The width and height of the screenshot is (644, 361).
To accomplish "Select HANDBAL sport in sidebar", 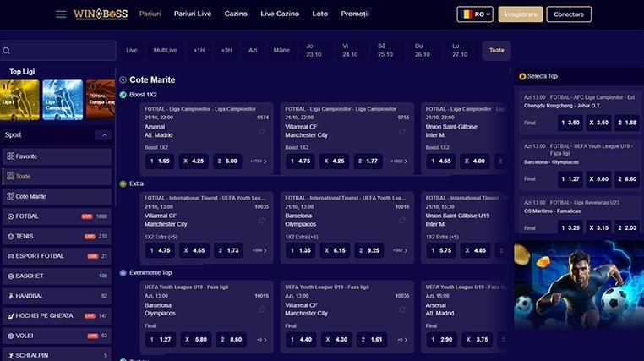I will pos(57,296).
